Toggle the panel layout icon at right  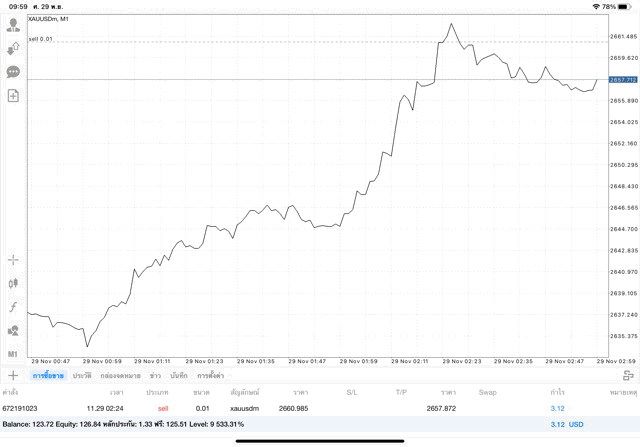(627, 375)
